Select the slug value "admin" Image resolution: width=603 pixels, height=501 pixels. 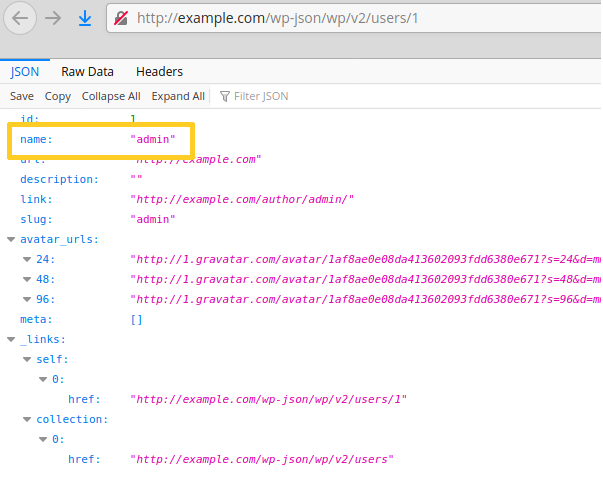153,220
